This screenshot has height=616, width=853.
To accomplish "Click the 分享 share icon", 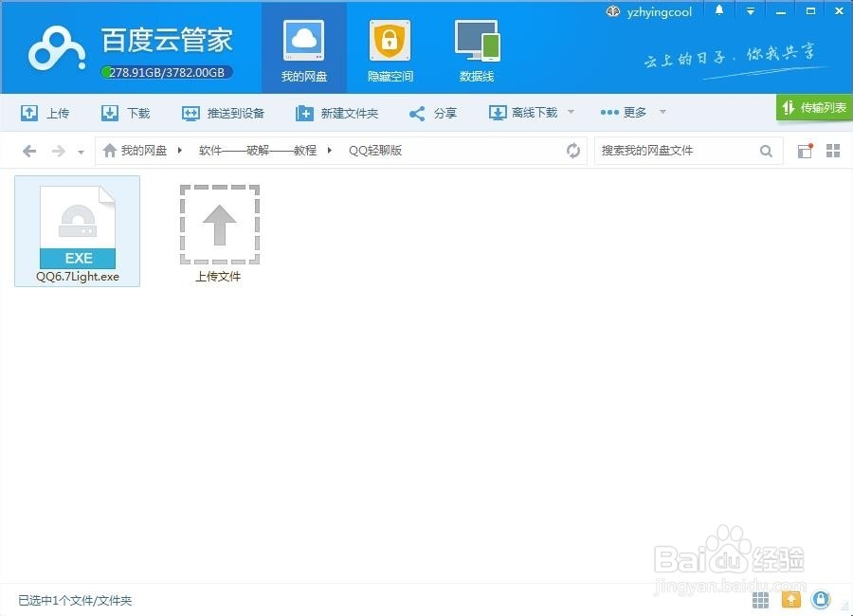I will pos(417,113).
